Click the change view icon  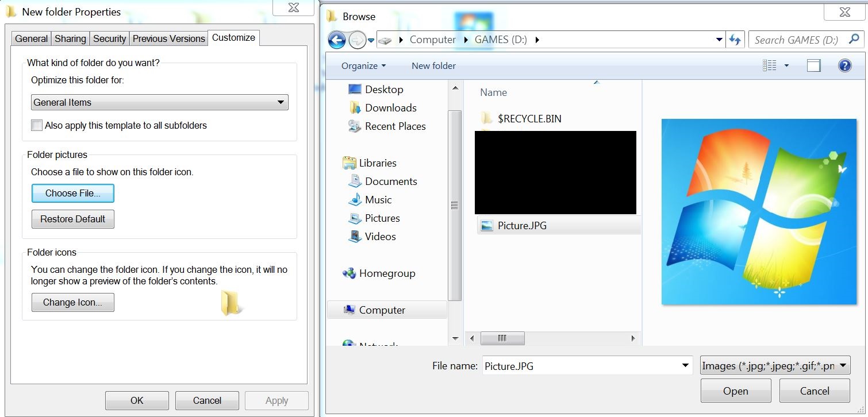[770, 65]
